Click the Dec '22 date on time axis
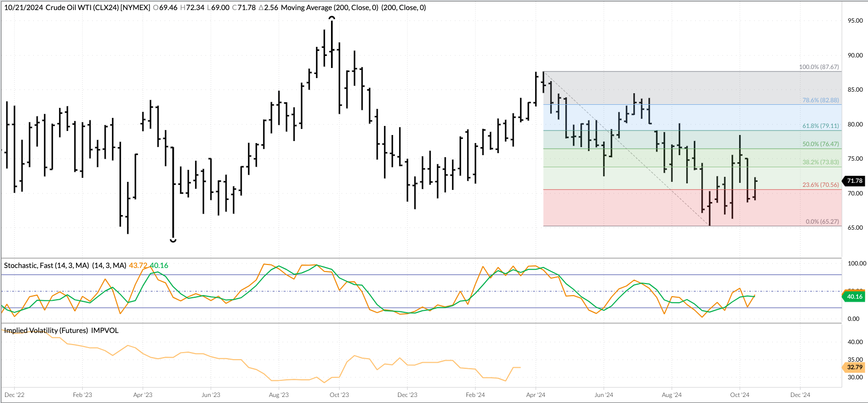Image resolution: width=868 pixels, height=403 pixels. pyautogui.click(x=14, y=395)
